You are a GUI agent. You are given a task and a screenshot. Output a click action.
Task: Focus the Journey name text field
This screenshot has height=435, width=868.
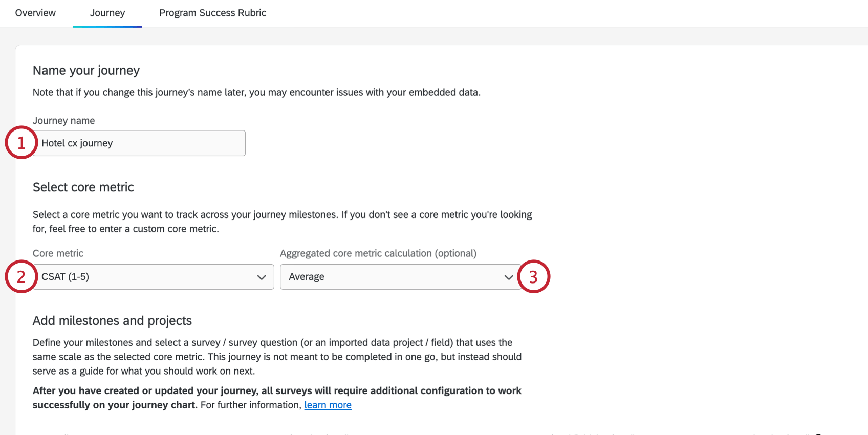139,143
